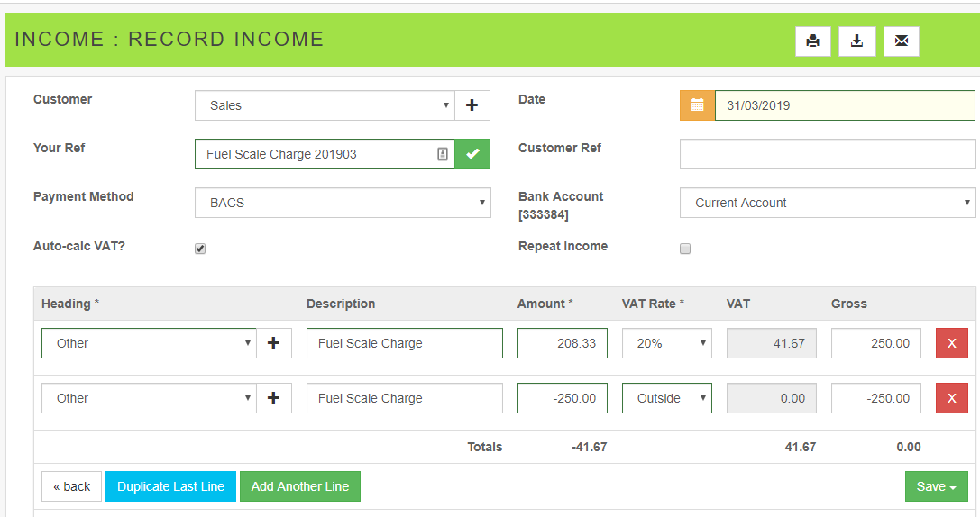Image resolution: width=980 pixels, height=517 pixels.
Task: Open the Bank Account dropdown
Action: [x=827, y=203]
